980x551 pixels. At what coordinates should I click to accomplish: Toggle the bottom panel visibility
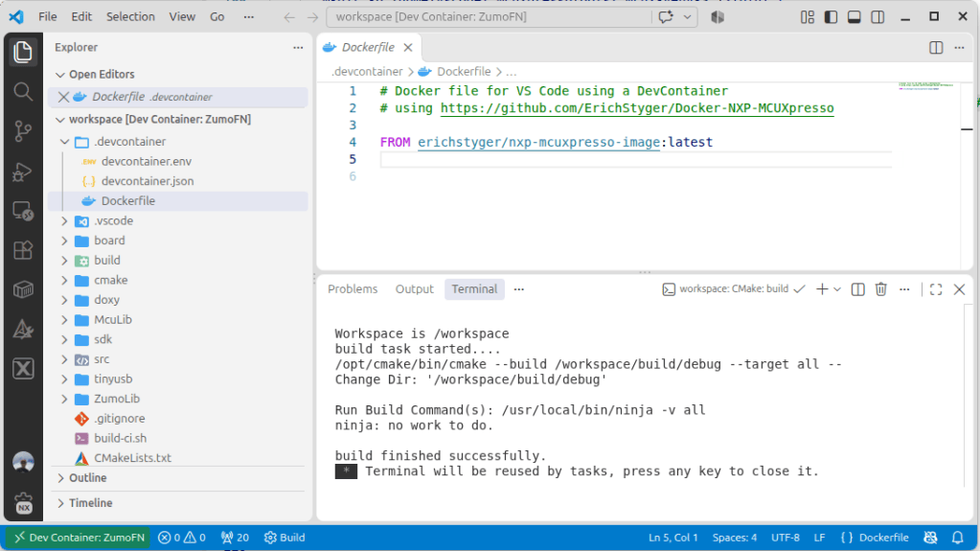coord(854,17)
